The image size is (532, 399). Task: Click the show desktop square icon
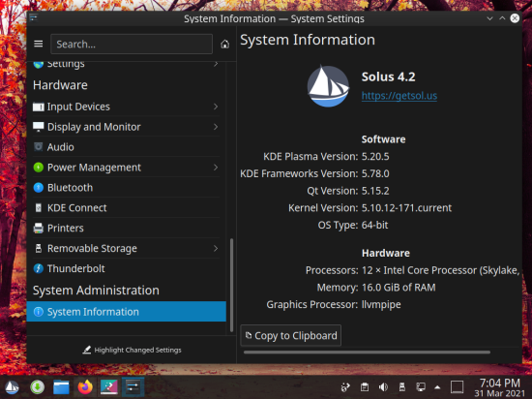pyautogui.click(x=457, y=387)
